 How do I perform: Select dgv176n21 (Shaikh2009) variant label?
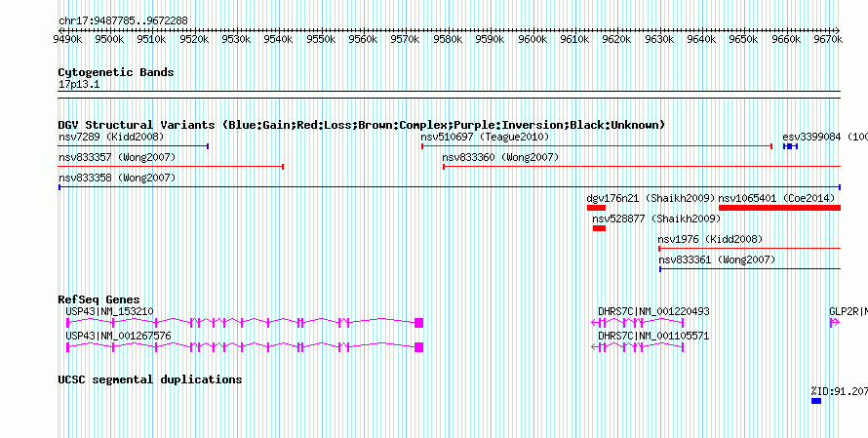click(x=651, y=198)
